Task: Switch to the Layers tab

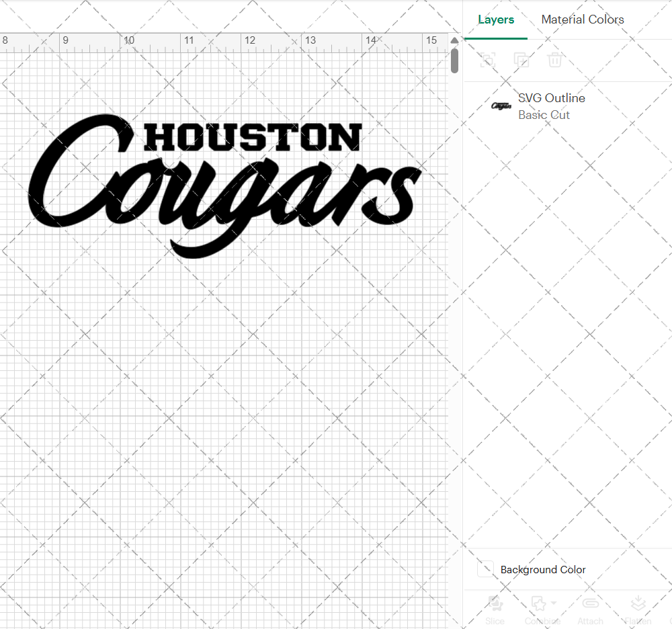Action: pyautogui.click(x=496, y=19)
